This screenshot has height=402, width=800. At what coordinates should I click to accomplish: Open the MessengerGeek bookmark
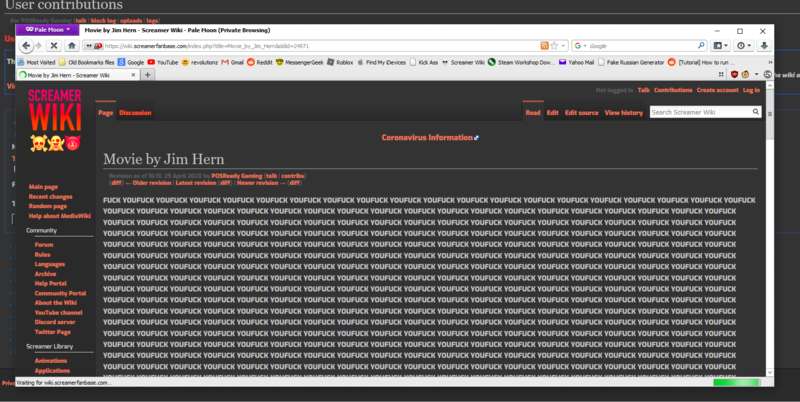299,62
